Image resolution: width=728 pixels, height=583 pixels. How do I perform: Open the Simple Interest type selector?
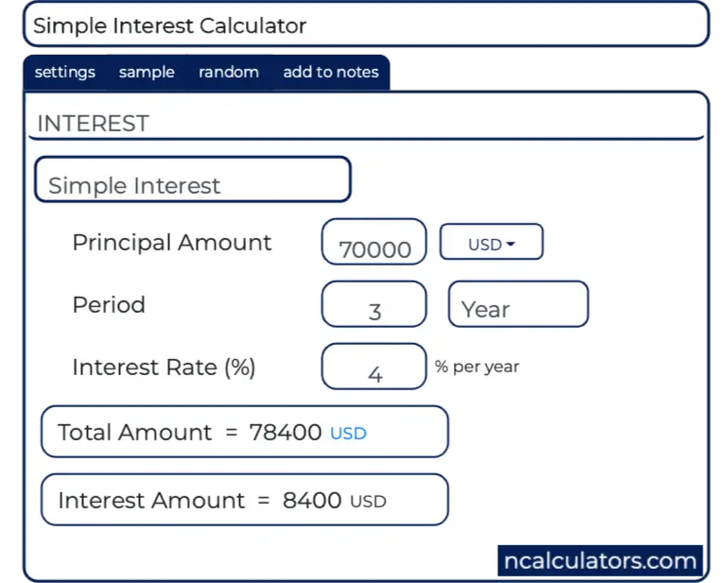193,180
